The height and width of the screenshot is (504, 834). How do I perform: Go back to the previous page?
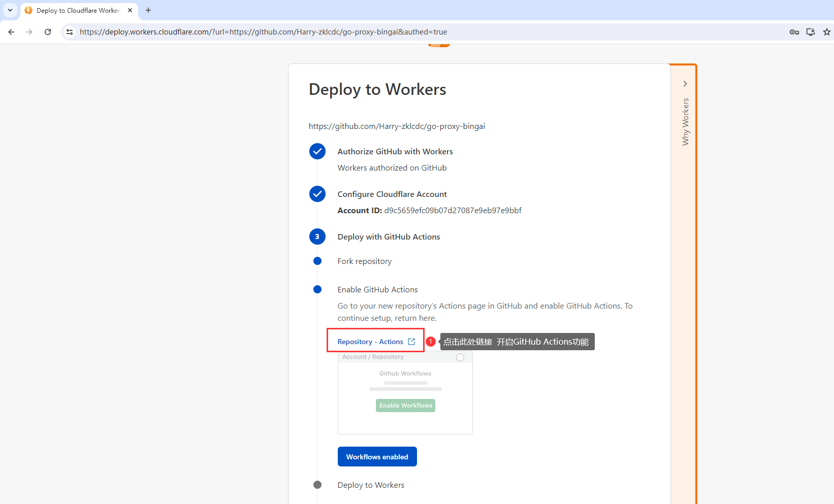click(11, 32)
